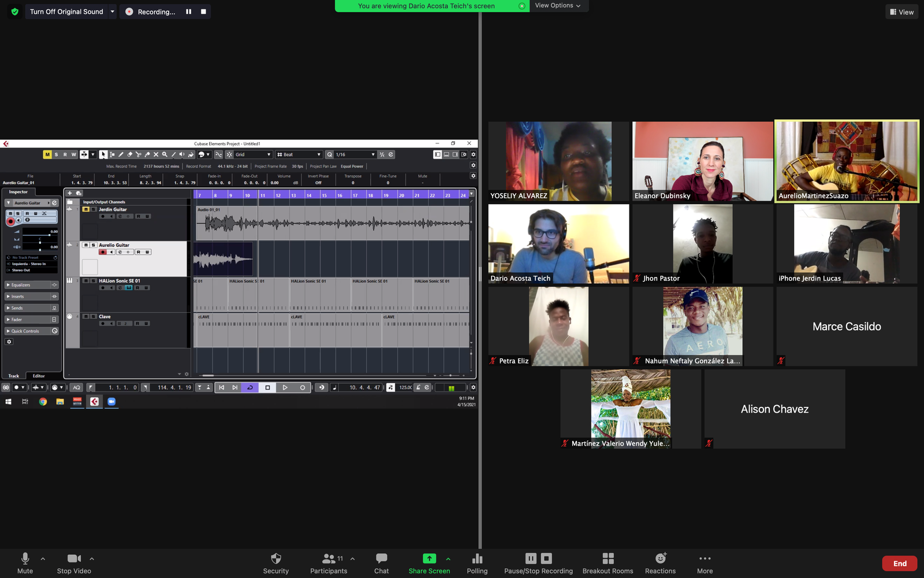Open the Participants panel
Viewport: 924px width, 578px height.
pos(329,558)
